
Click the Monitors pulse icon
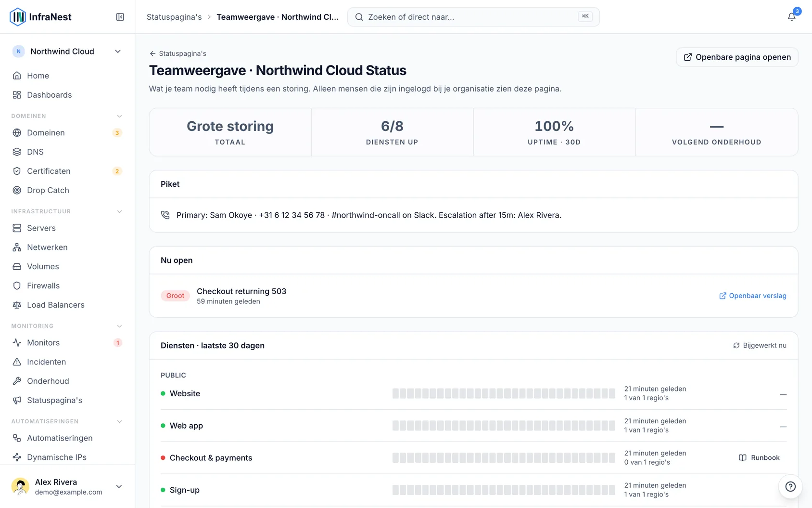[17, 342]
